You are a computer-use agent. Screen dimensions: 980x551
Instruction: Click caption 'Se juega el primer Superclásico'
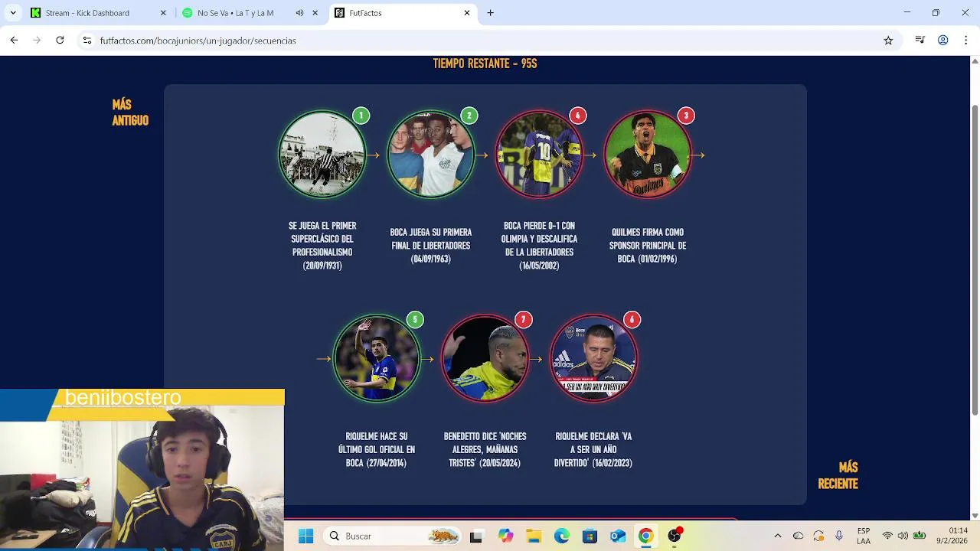click(322, 246)
